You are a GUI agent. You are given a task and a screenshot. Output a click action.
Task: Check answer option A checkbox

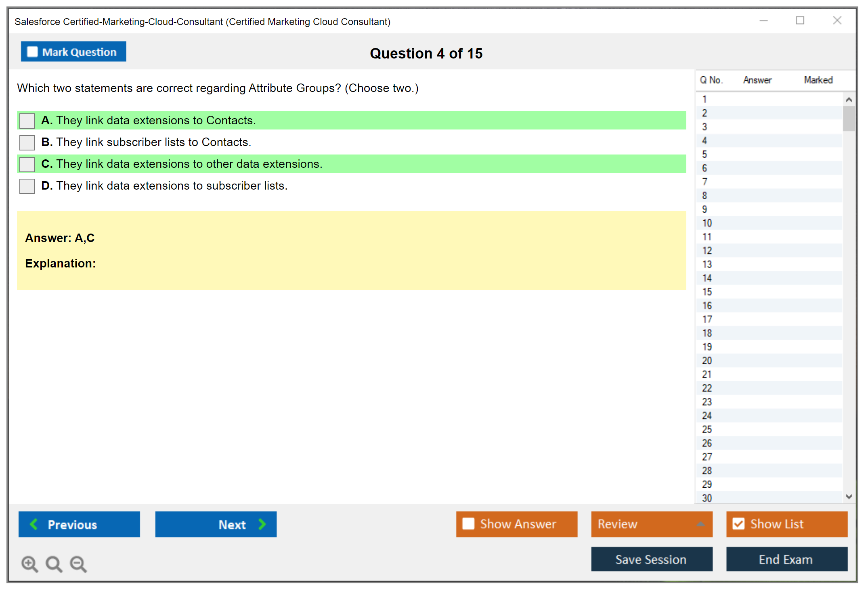pos(27,121)
